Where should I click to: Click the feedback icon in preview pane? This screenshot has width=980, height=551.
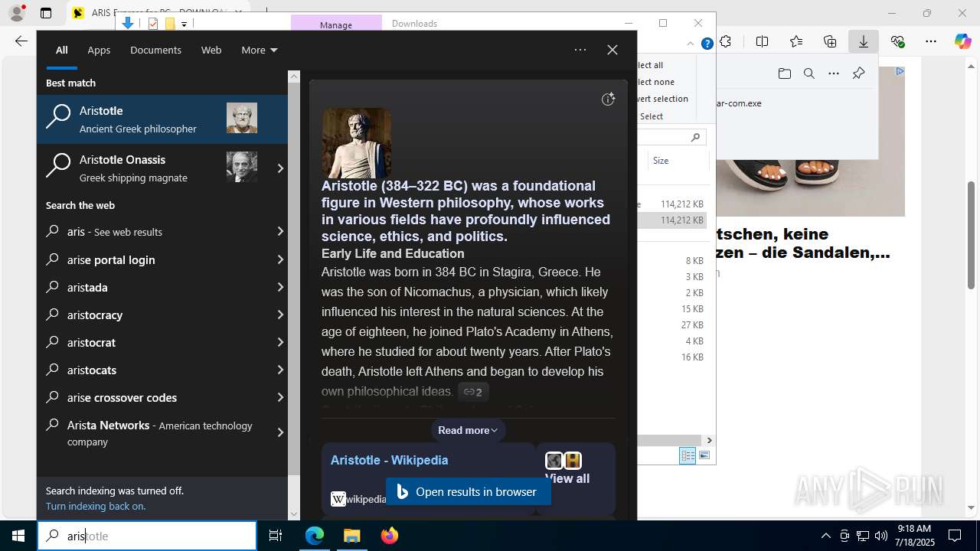(608, 99)
